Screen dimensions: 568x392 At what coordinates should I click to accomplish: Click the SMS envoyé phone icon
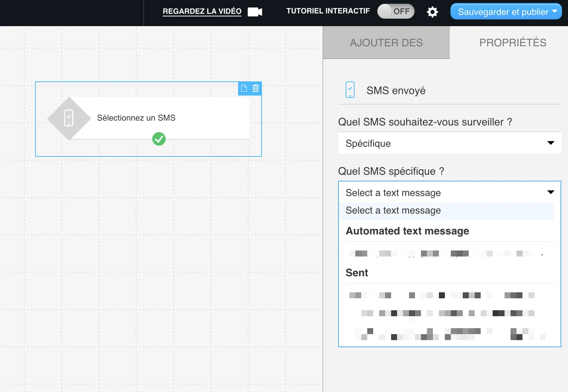(350, 90)
